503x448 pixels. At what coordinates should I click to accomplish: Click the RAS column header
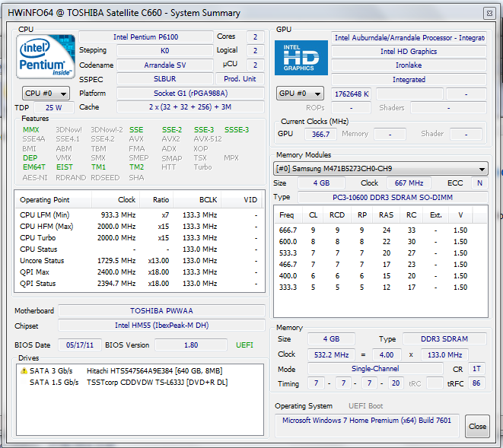386,214
